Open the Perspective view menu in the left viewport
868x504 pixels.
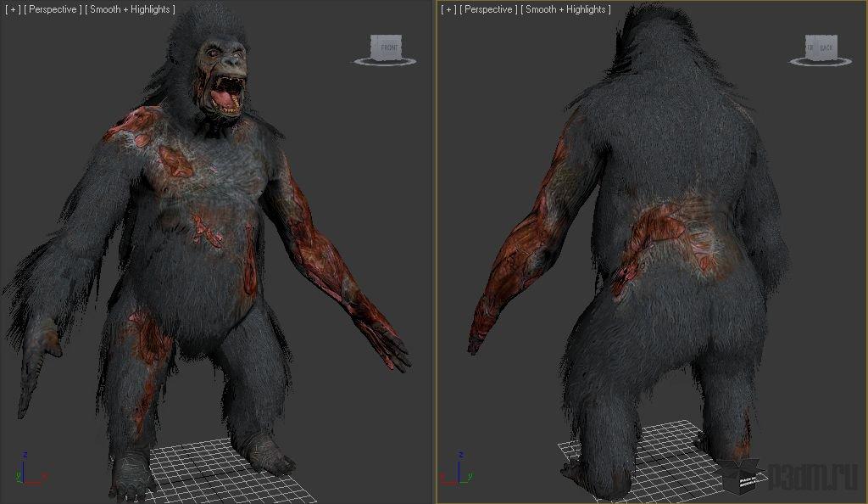(53, 9)
